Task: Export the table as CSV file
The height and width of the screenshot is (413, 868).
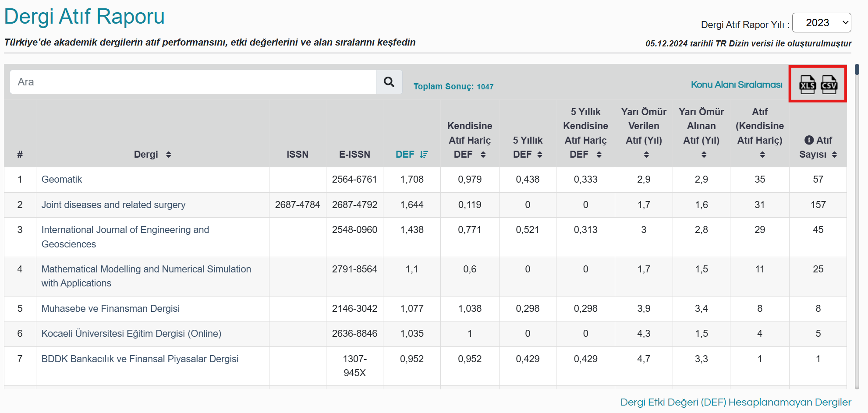Action: (829, 85)
